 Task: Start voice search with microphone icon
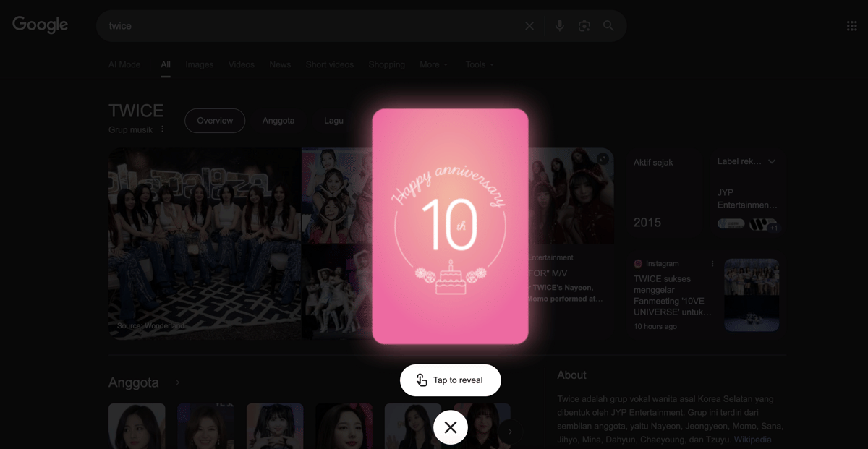(x=559, y=26)
